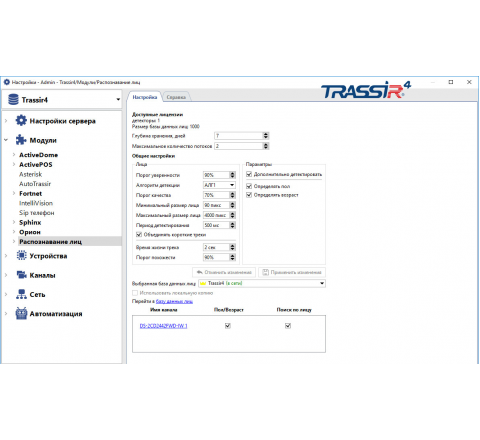
Task: Expand the Автоматизация tree node
Action: (6, 314)
